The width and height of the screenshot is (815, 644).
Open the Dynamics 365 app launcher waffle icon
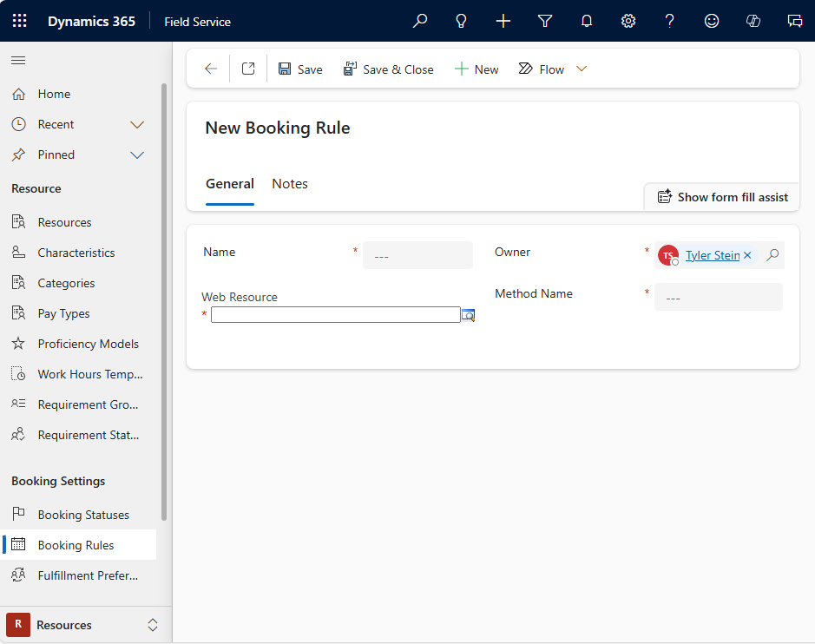[x=19, y=20]
